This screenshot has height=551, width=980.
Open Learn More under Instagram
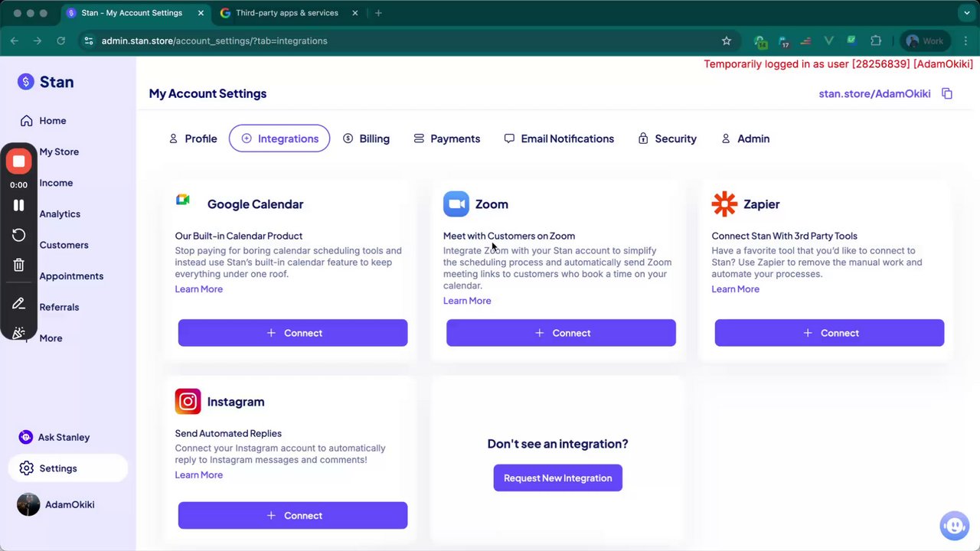point(198,475)
